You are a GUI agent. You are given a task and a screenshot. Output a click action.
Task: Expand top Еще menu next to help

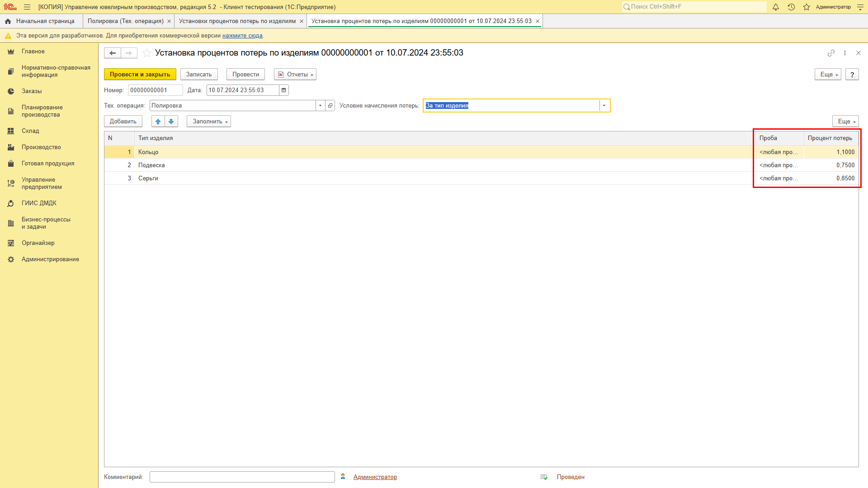[828, 75]
